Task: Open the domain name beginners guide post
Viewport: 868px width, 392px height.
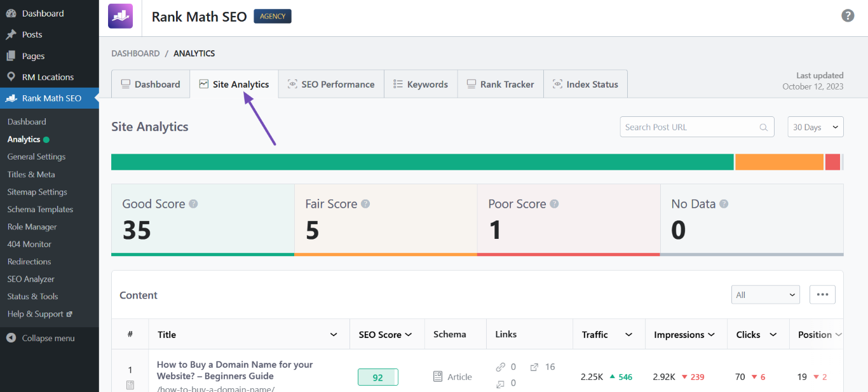Action: (x=235, y=370)
